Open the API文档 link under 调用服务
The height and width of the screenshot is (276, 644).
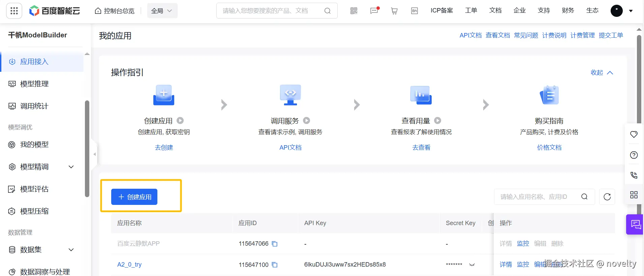tap(290, 148)
